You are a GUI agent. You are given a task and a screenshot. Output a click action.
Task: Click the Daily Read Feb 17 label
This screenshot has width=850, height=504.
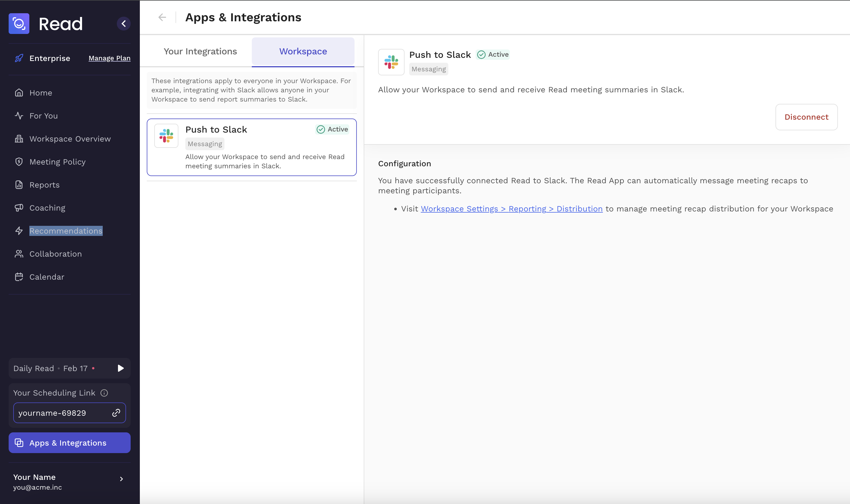[x=51, y=369]
